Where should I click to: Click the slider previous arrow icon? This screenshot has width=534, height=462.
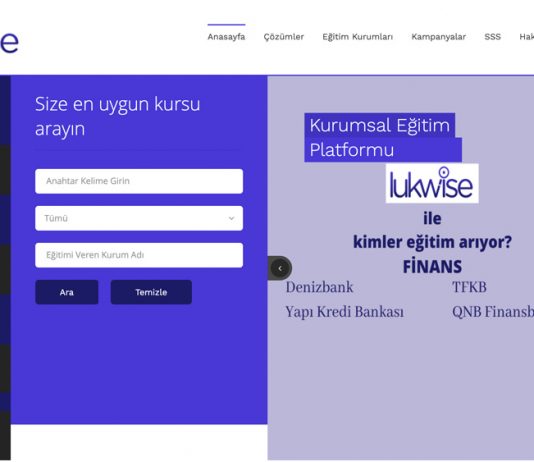point(280,268)
